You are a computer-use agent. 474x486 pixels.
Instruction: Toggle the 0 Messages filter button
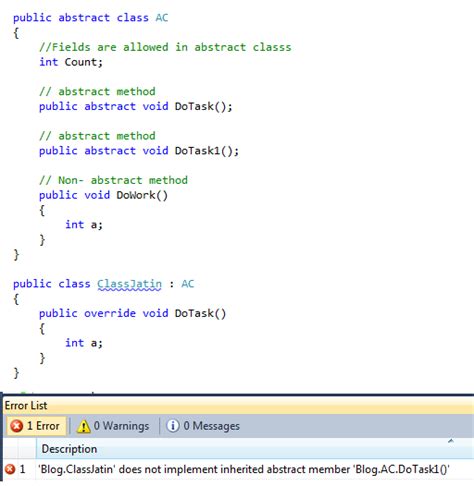tap(203, 426)
